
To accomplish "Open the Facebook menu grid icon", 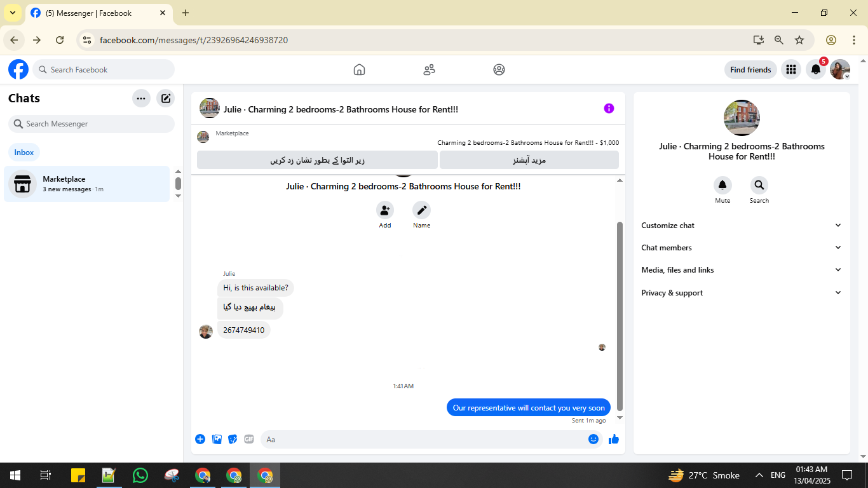I will (790, 69).
